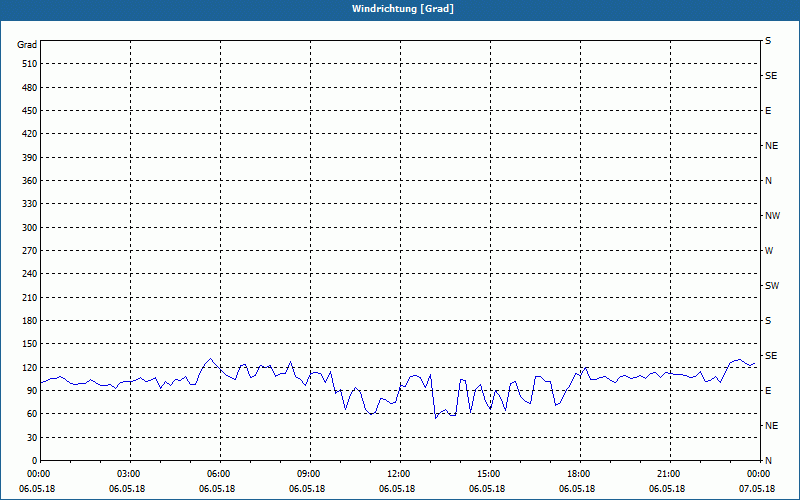Select the "W" compass label
Viewport: 800px width, 500px height.
769,251
